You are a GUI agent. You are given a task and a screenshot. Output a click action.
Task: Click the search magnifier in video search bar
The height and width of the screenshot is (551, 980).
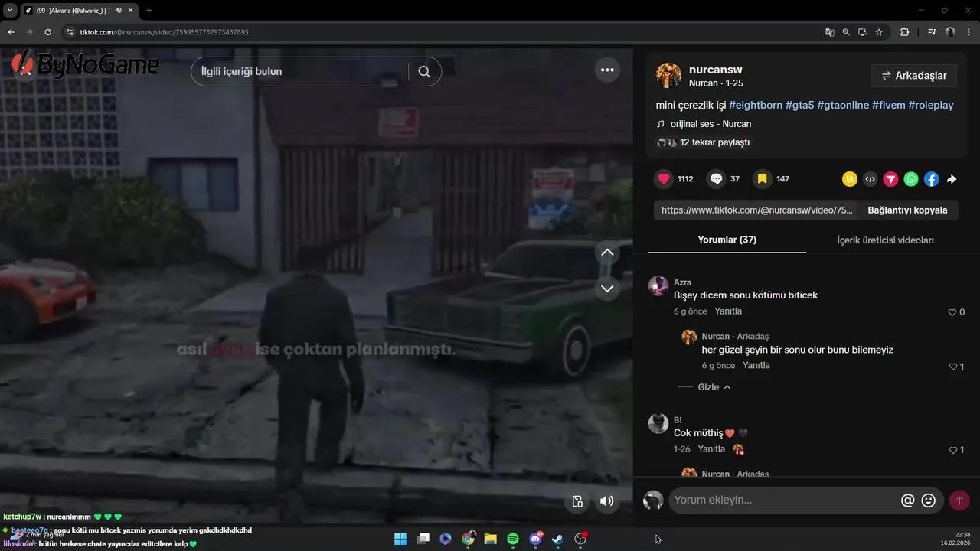pyautogui.click(x=424, y=71)
